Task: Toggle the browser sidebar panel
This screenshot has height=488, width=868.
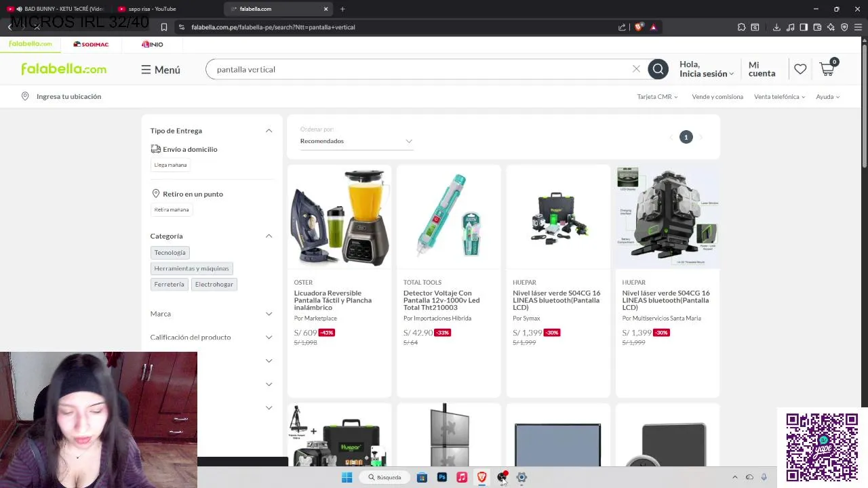Action: pos(804,27)
